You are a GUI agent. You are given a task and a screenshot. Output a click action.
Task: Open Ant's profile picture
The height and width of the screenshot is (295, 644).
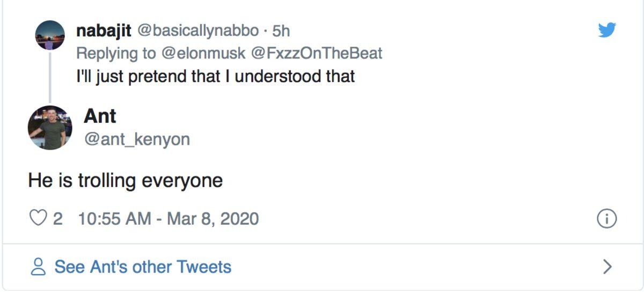[50, 128]
